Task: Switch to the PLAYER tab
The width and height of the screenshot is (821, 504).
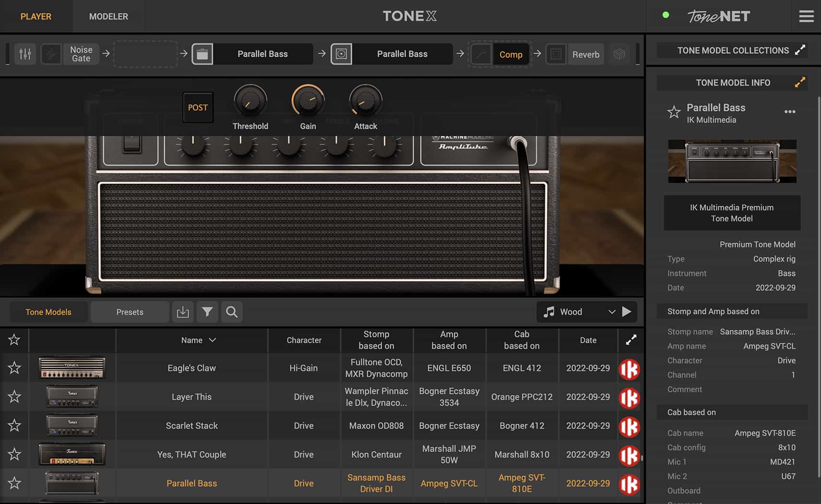Action: (36, 16)
